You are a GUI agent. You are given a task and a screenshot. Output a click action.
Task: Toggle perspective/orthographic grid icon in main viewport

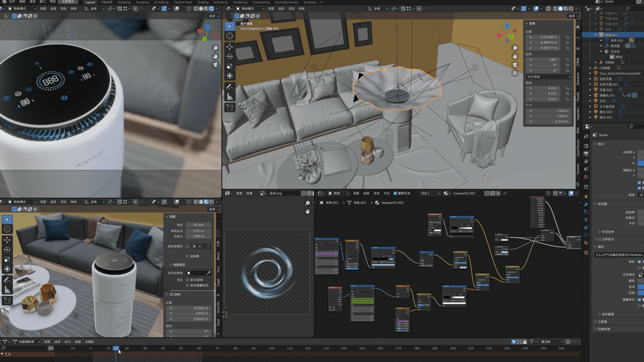point(515,73)
